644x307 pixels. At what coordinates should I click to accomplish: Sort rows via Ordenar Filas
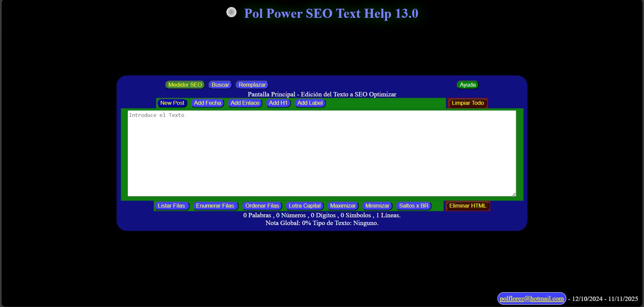tap(262, 206)
